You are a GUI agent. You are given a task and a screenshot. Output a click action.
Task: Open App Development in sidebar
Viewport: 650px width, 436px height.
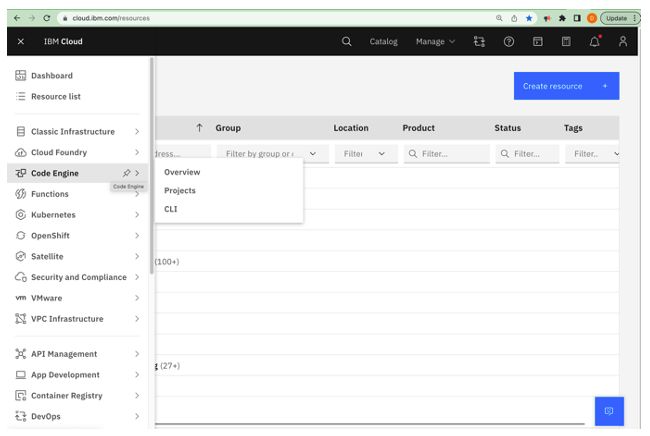pyautogui.click(x=65, y=375)
